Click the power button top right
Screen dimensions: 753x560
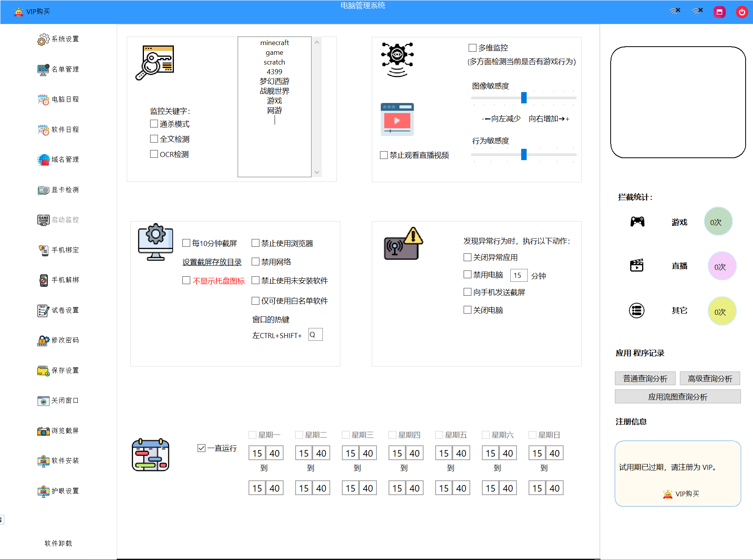742,12
